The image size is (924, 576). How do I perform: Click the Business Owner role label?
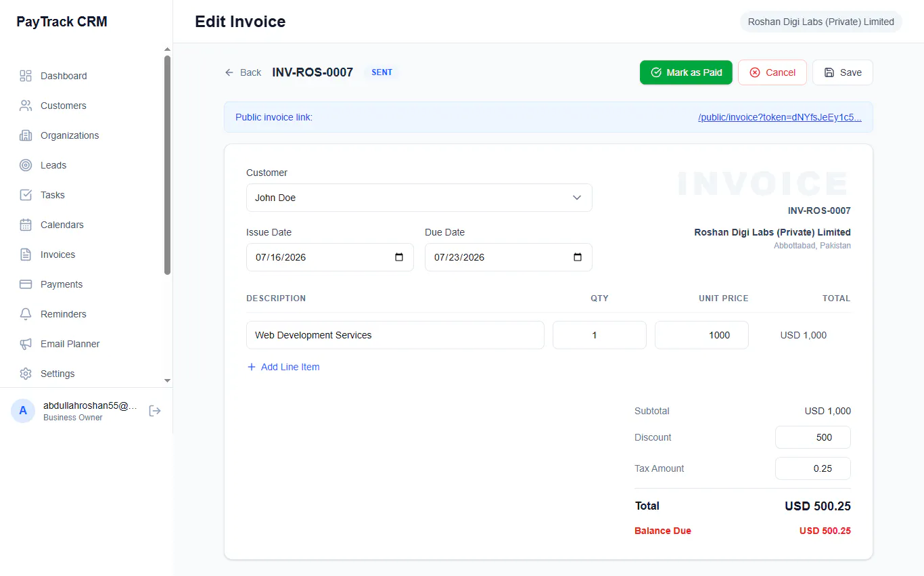(x=73, y=418)
